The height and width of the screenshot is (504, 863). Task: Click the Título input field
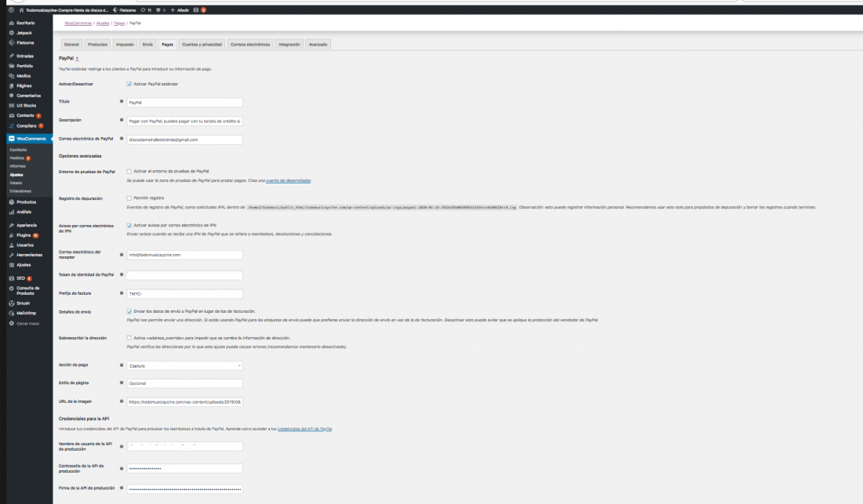[184, 102]
